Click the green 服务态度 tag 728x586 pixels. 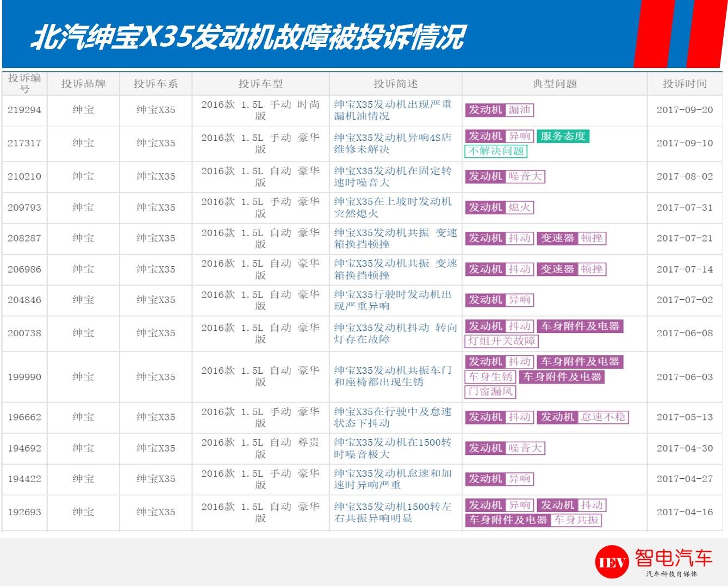tap(563, 136)
